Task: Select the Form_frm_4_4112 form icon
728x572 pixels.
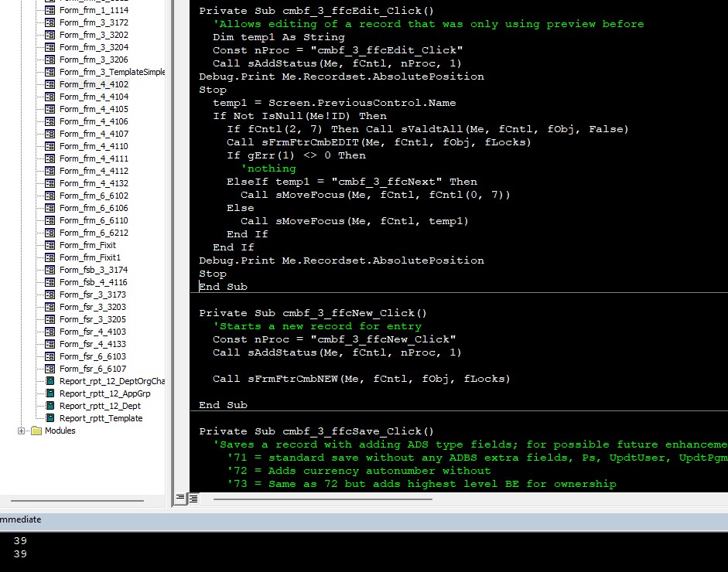Action: tap(50, 171)
